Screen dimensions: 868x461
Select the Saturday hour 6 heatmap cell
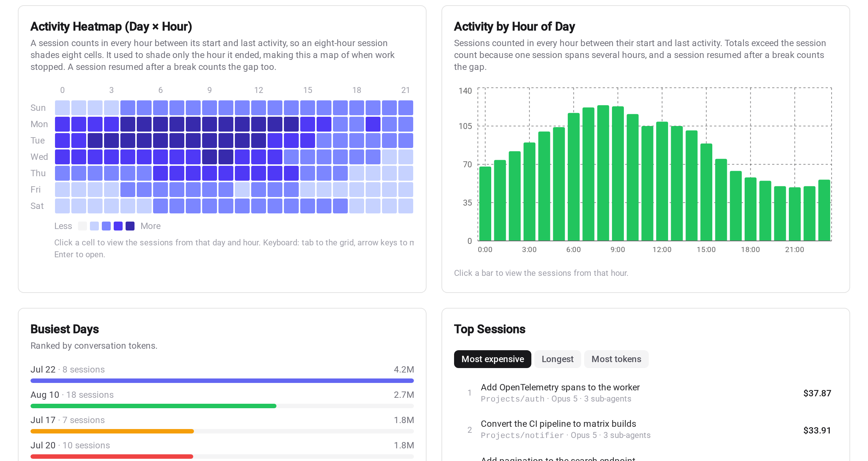coord(161,206)
